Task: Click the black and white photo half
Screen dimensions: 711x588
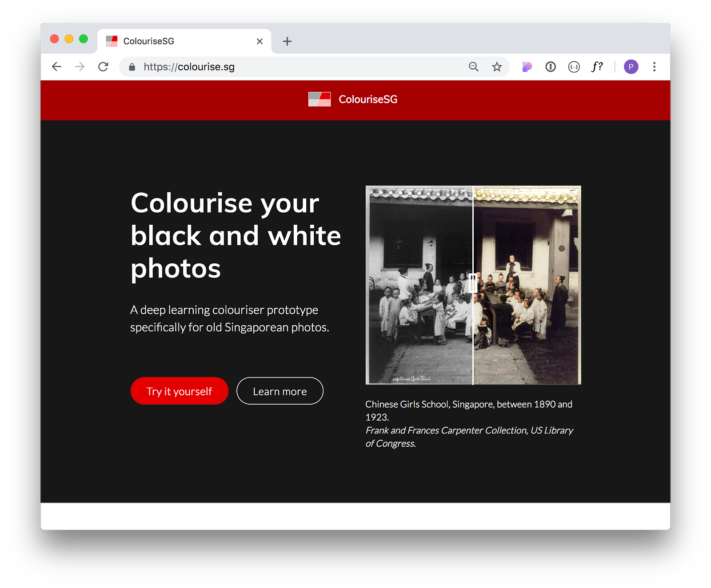Action: pyautogui.click(x=419, y=285)
